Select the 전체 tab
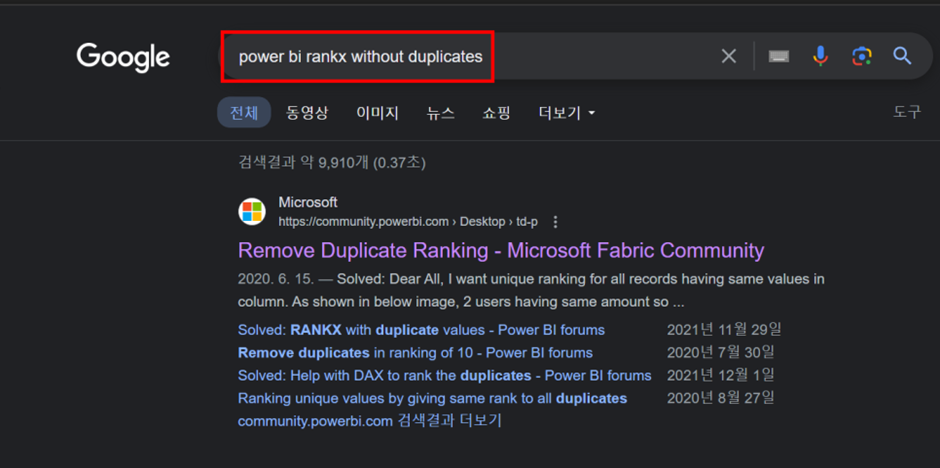Screen dimensions: 940x468 coord(244,113)
